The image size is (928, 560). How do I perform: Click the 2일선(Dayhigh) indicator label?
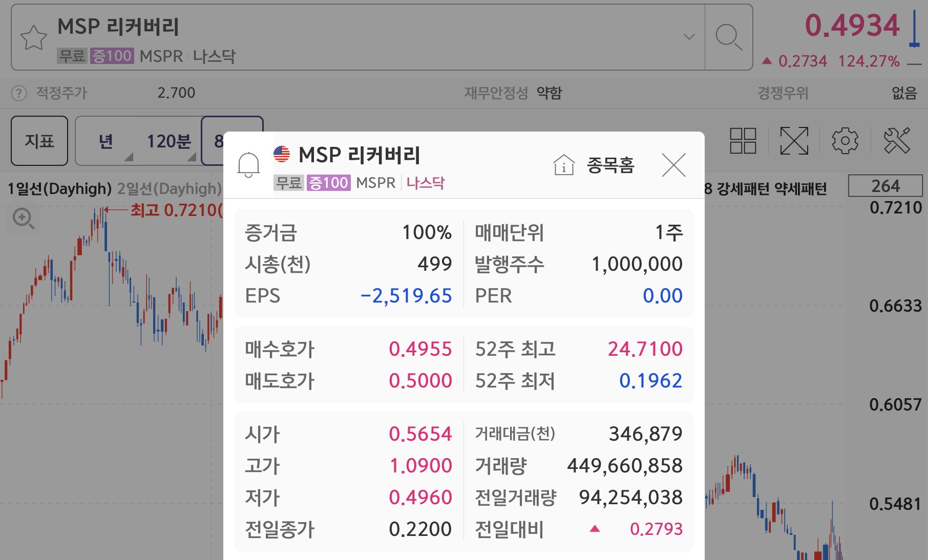(170, 189)
